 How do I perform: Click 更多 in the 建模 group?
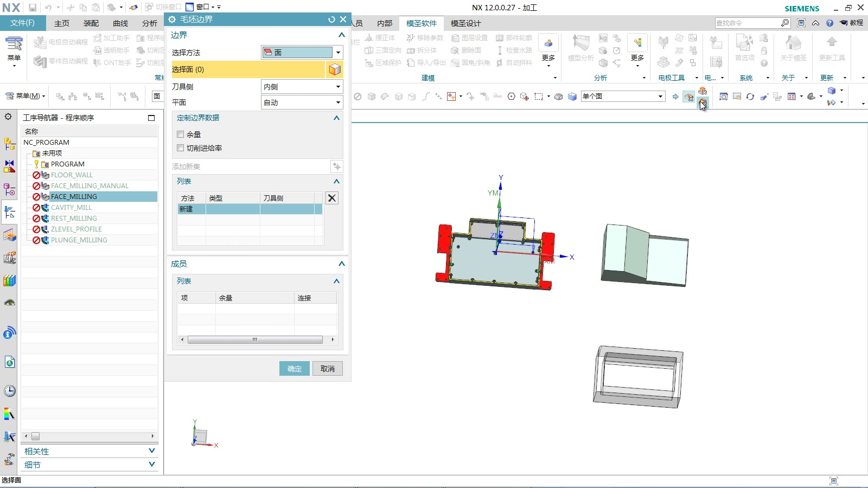548,50
